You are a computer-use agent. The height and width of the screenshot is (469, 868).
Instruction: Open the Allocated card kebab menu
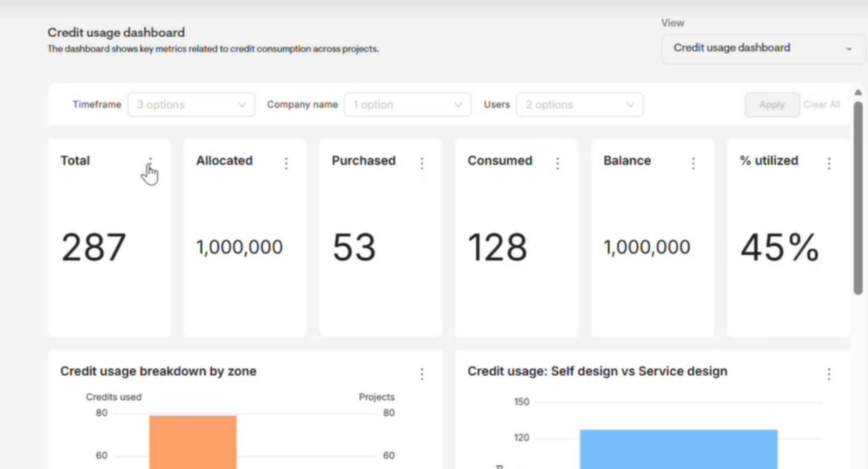coord(286,163)
